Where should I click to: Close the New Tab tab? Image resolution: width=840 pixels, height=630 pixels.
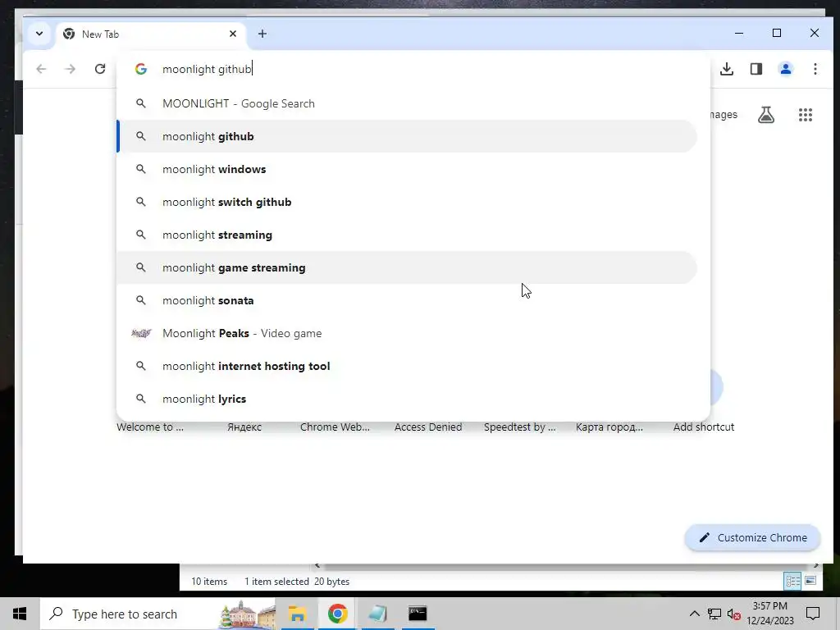(232, 34)
